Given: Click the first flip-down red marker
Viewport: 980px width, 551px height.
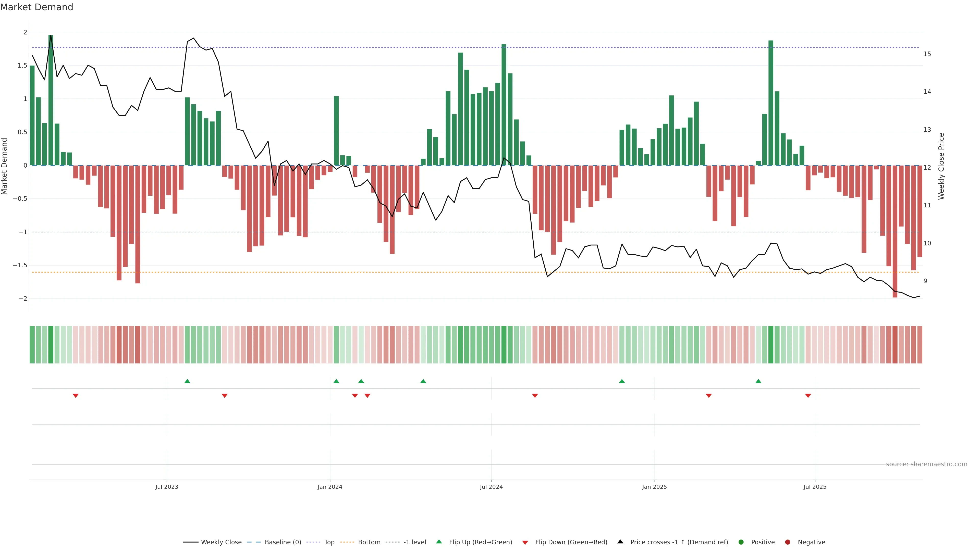Looking at the screenshot, I should pyautogui.click(x=76, y=396).
